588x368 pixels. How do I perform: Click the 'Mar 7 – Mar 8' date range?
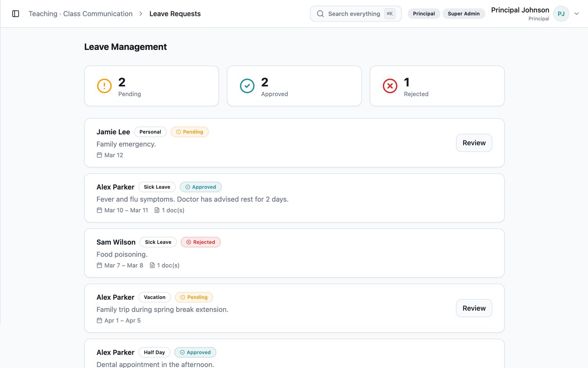click(x=124, y=265)
